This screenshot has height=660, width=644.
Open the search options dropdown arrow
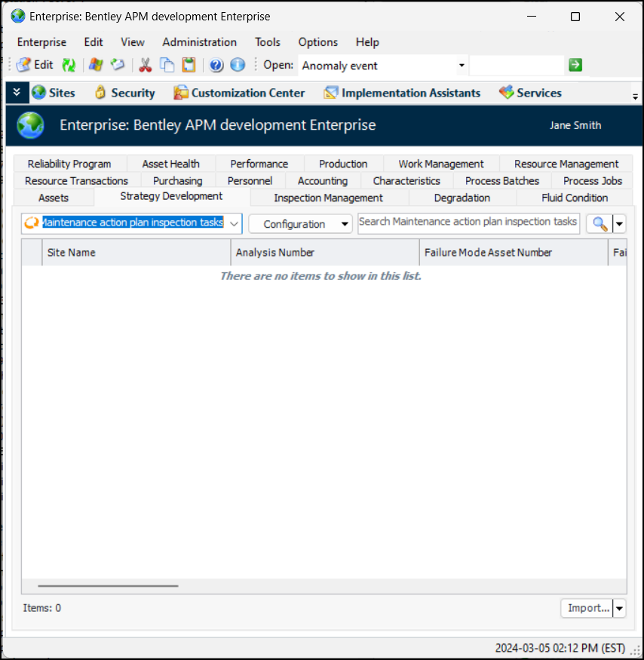pos(619,224)
